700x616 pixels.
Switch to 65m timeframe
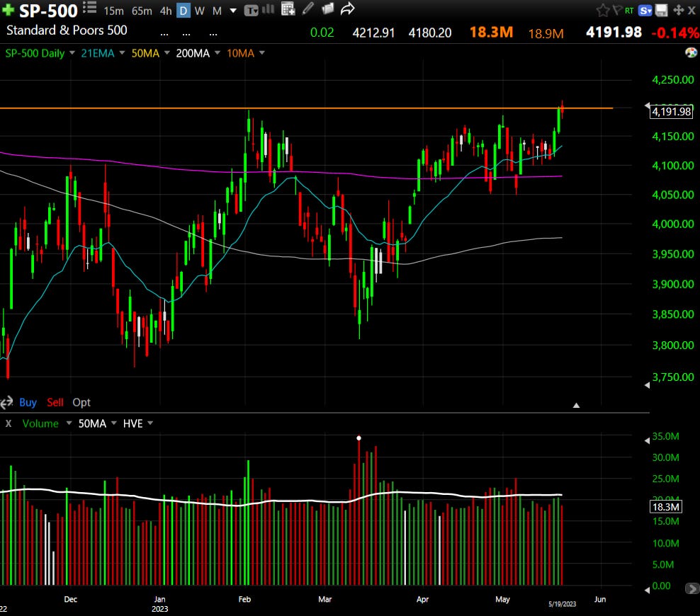click(142, 11)
